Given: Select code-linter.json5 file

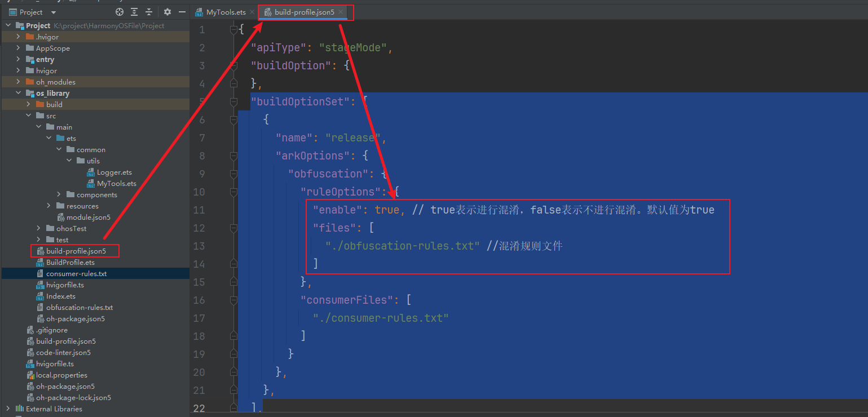Looking at the screenshot, I should coord(63,352).
